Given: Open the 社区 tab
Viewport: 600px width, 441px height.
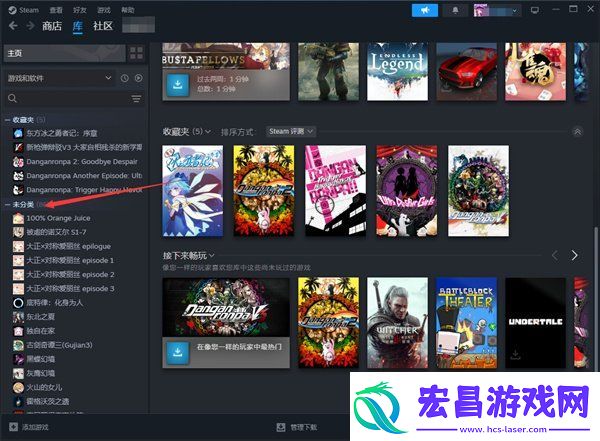Looking at the screenshot, I should tap(103, 26).
